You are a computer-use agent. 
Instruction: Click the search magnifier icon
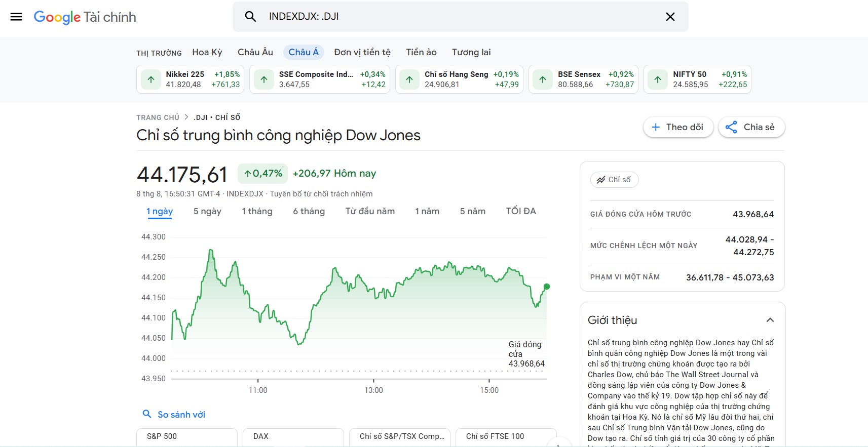point(250,17)
